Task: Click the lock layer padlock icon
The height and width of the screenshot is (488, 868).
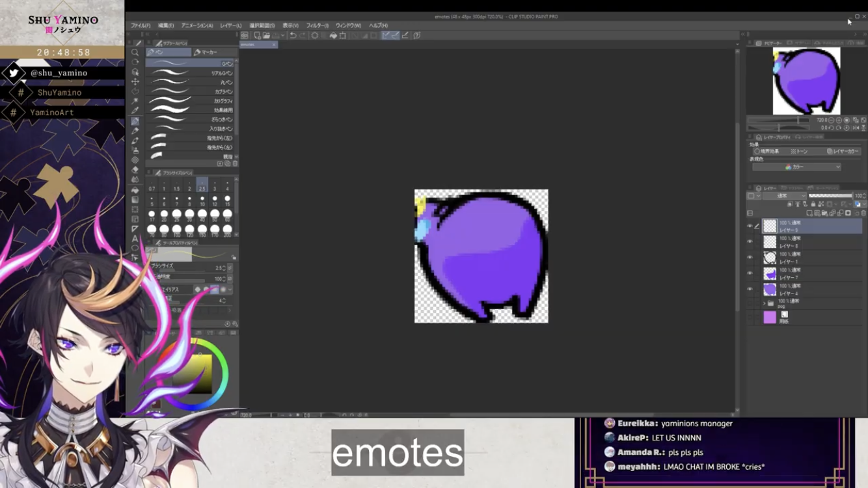Action: coord(813,204)
